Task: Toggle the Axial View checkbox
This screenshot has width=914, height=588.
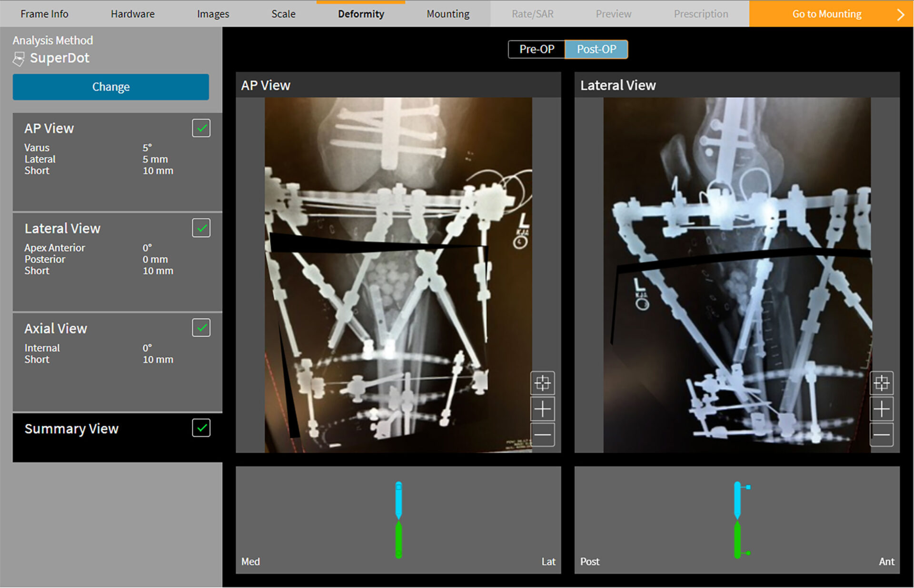Action: [x=201, y=328]
